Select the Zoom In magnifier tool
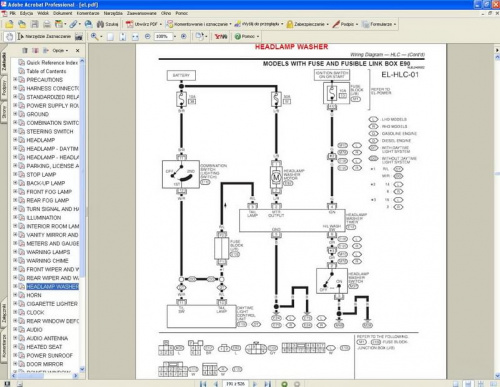This screenshot has width=500, height=387. (x=95, y=36)
